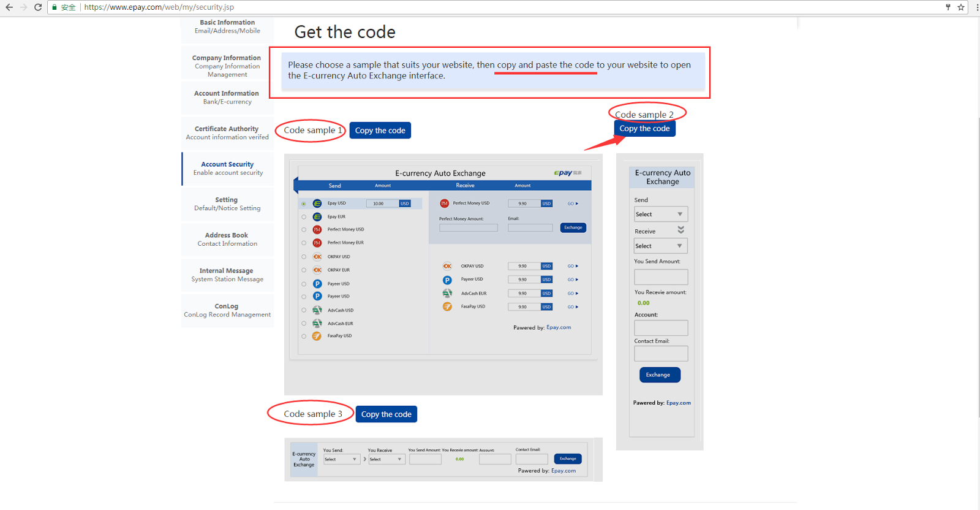Click OKPAY USD icon in Receive column
980x510 pixels.
[x=447, y=266]
